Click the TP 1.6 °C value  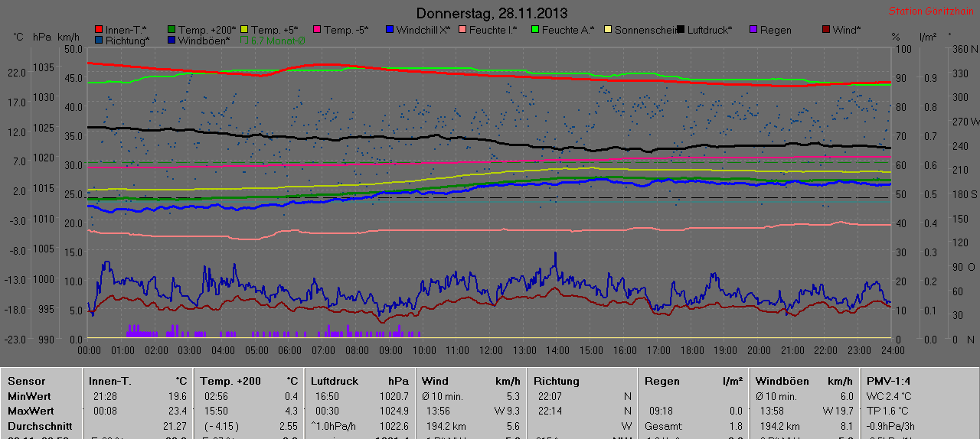(x=889, y=411)
